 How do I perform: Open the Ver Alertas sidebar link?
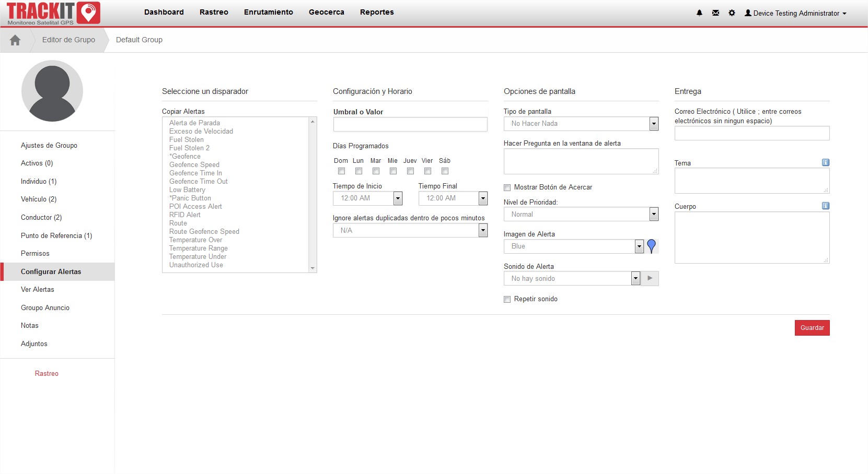(x=38, y=289)
